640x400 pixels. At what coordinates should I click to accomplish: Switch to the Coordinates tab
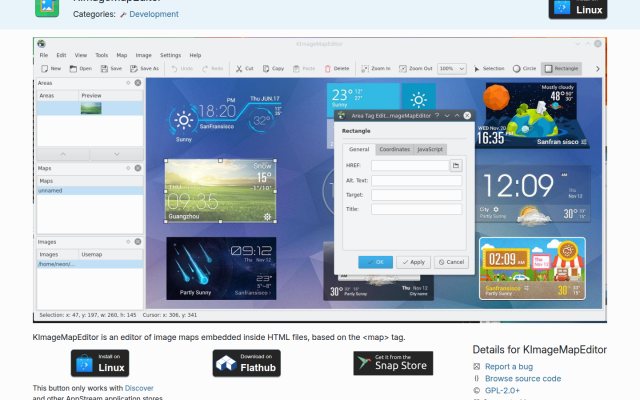(x=394, y=149)
